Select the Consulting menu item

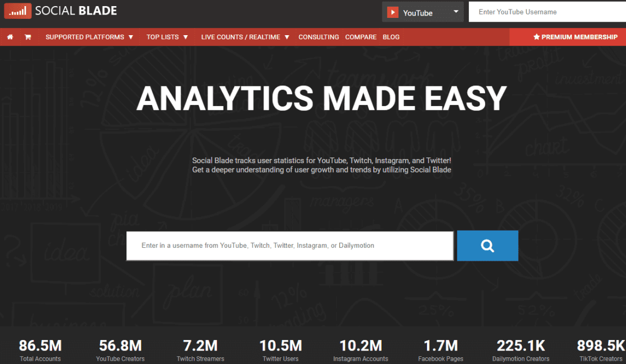pos(319,37)
